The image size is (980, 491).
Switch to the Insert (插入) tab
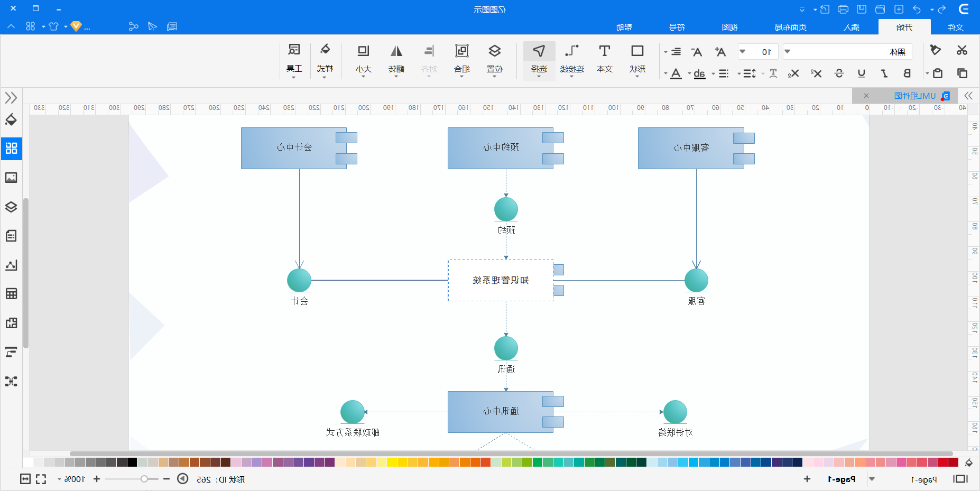coord(852,27)
